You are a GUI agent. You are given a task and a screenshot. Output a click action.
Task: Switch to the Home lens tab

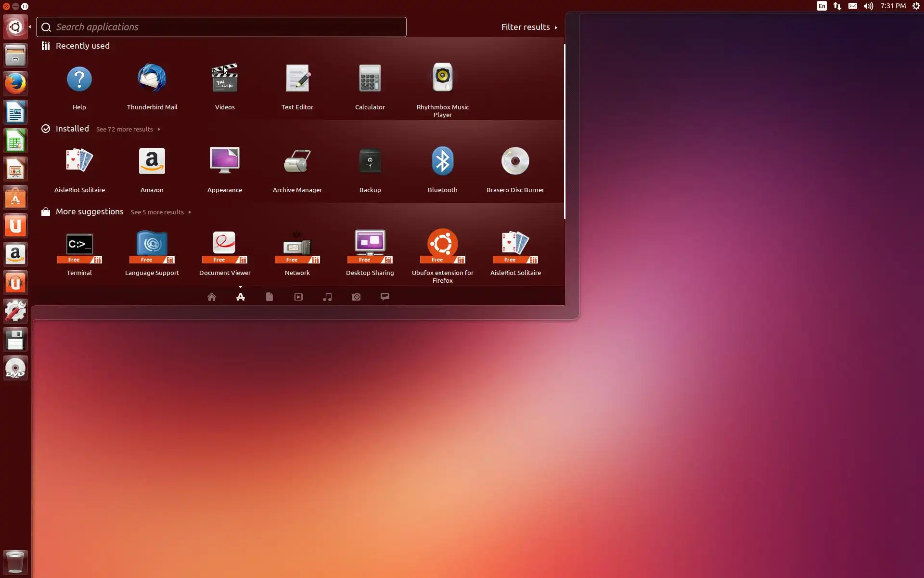point(211,297)
